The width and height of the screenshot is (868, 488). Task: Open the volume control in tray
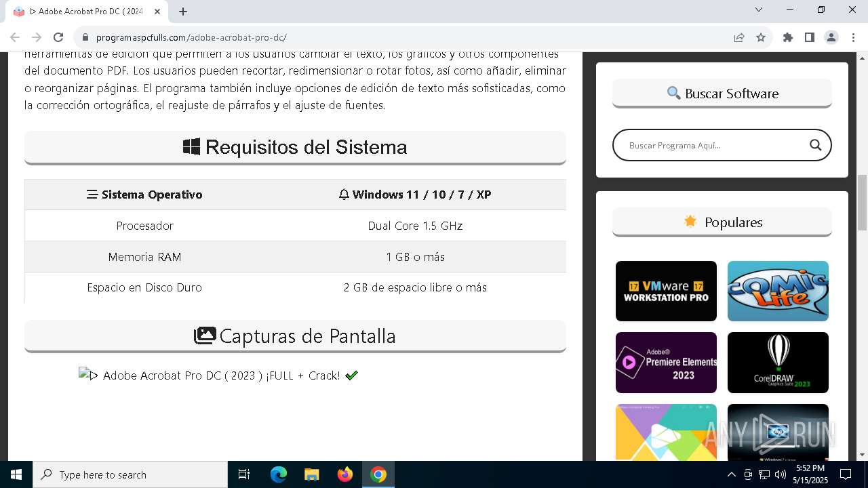781,474
